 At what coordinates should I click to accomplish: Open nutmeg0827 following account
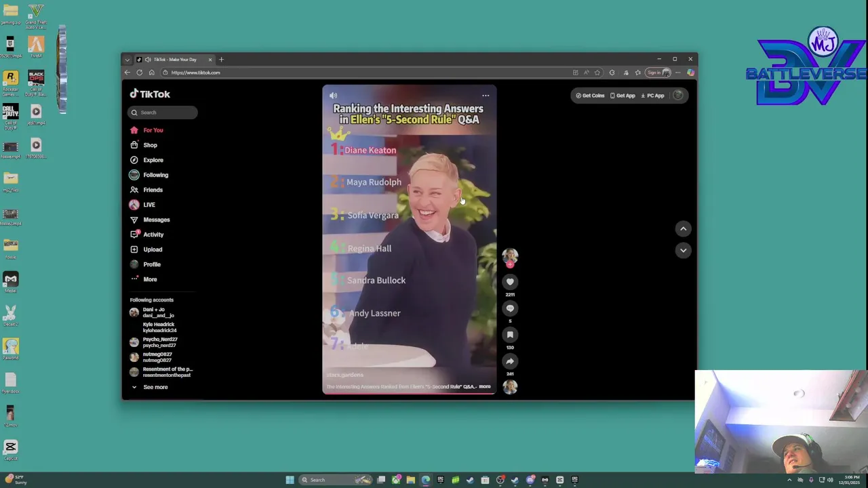tap(151, 357)
